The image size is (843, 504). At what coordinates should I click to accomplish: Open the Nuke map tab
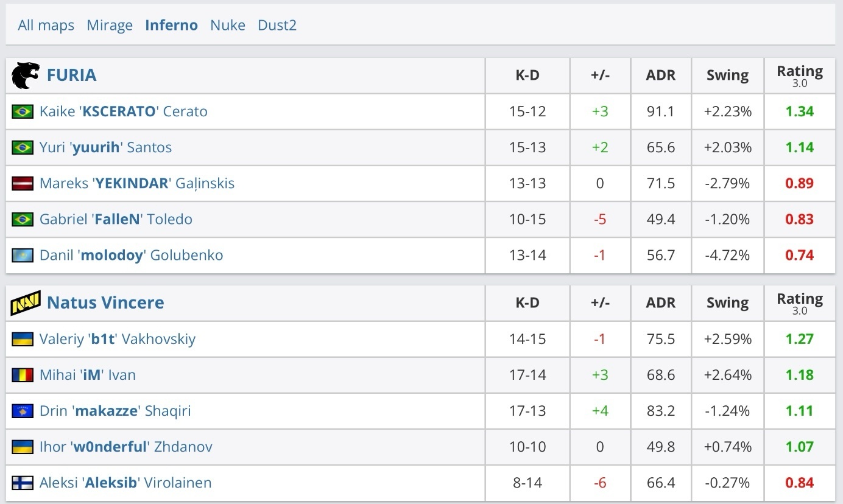tap(228, 25)
